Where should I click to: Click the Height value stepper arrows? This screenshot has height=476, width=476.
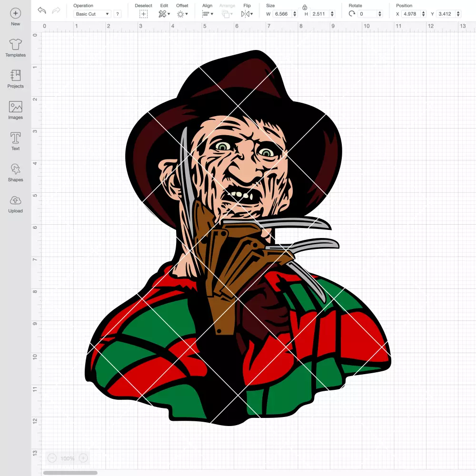332,14
